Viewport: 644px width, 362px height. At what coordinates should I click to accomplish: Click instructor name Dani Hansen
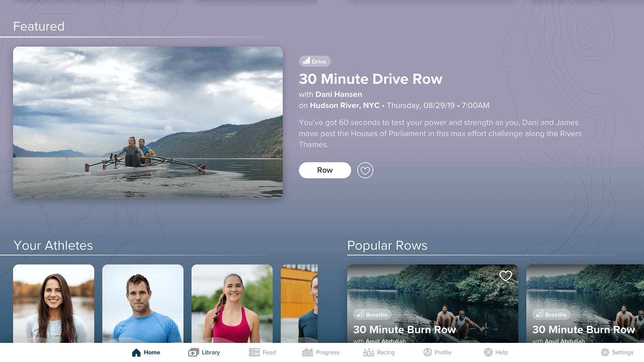(x=339, y=94)
